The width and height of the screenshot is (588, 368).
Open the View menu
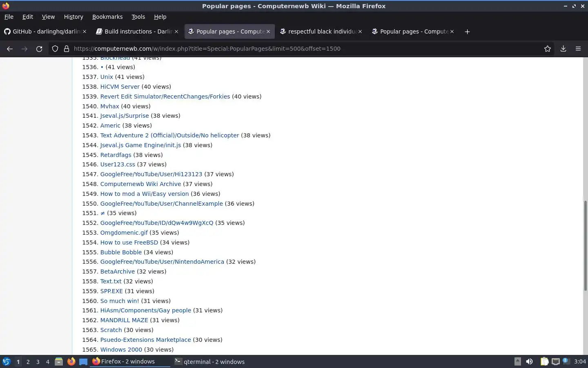[x=48, y=17]
